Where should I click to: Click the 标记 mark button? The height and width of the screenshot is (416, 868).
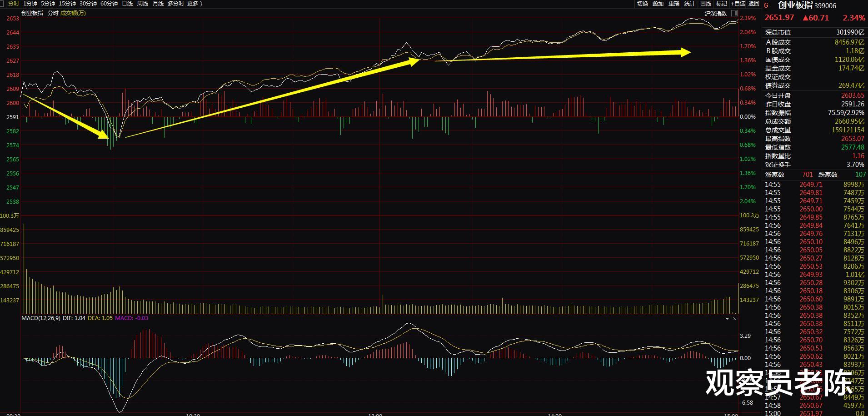pyautogui.click(x=722, y=4)
